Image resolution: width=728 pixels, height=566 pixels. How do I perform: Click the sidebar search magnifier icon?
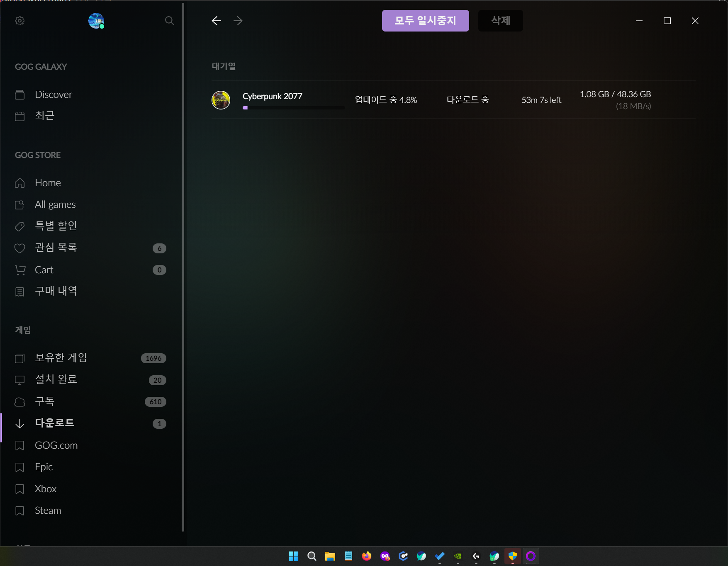coord(169,21)
